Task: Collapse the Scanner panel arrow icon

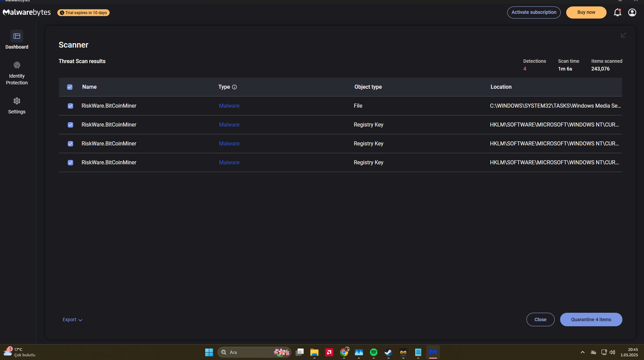Action: pos(623,35)
